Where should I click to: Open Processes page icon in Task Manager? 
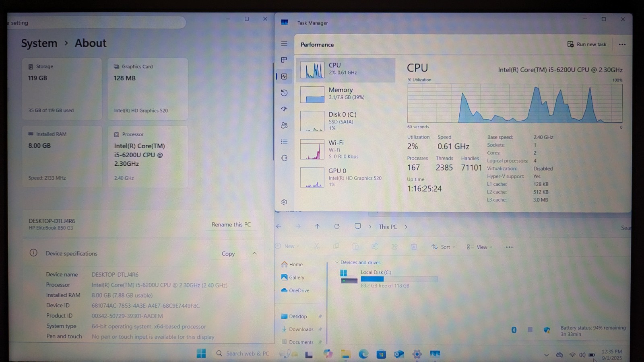[284, 60]
